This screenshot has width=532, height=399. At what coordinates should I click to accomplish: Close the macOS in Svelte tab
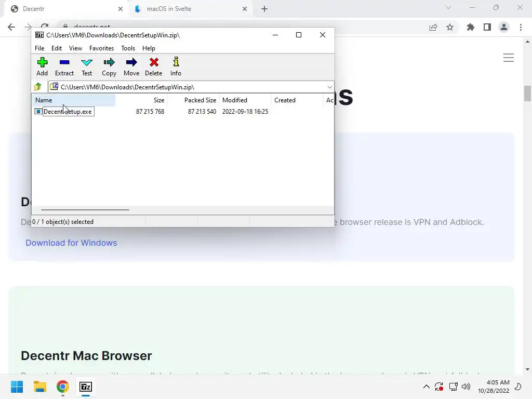click(x=245, y=9)
